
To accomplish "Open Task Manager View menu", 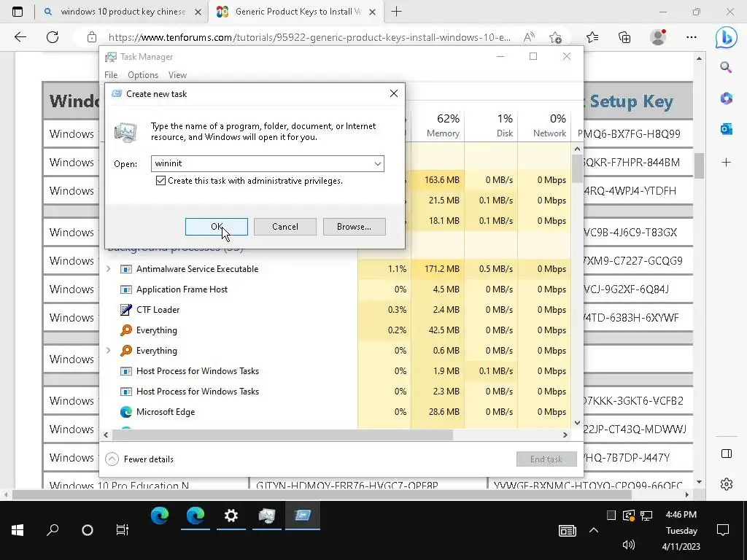I will [x=177, y=75].
